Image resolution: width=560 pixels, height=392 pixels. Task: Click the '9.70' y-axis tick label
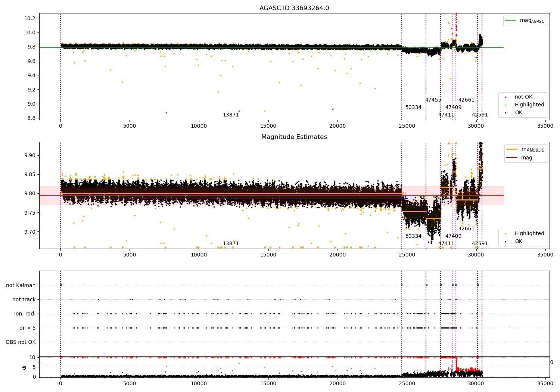point(30,232)
